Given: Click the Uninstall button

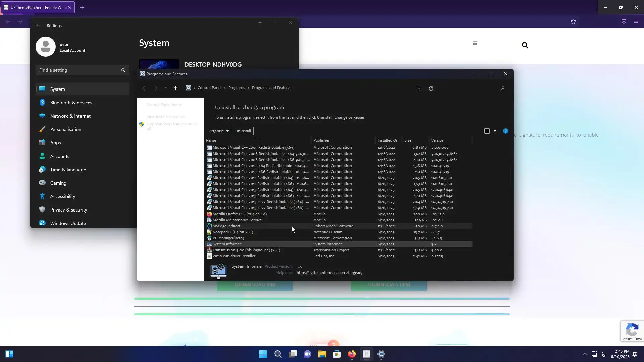Looking at the screenshot, I should click(243, 131).
